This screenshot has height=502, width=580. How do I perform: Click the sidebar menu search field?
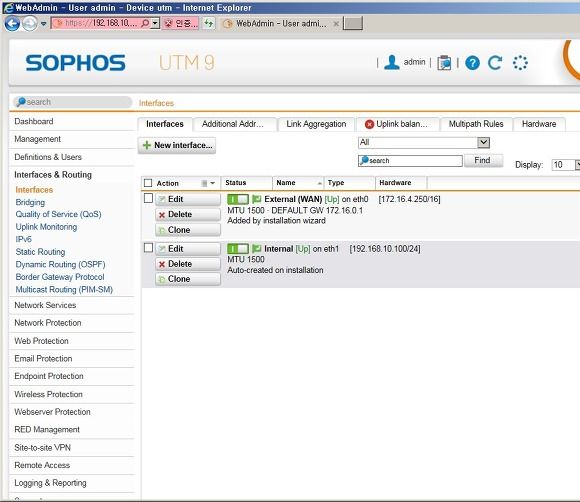click(x=72, y=102)
